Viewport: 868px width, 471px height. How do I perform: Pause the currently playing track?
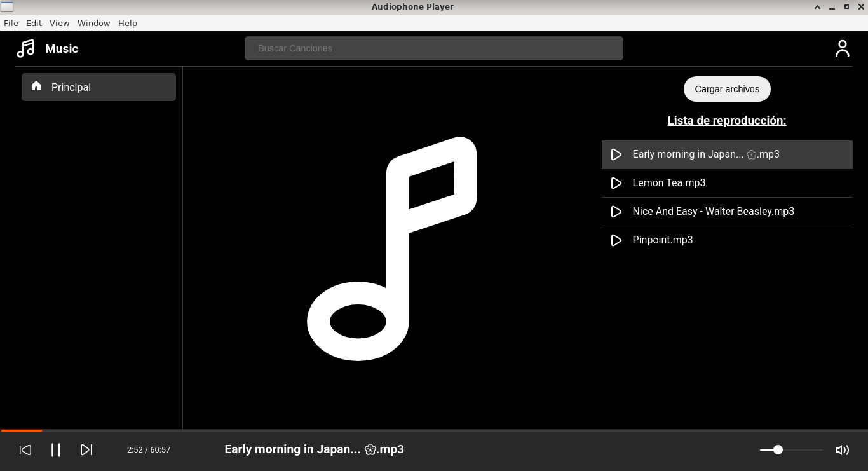click(x=56, y=450)
